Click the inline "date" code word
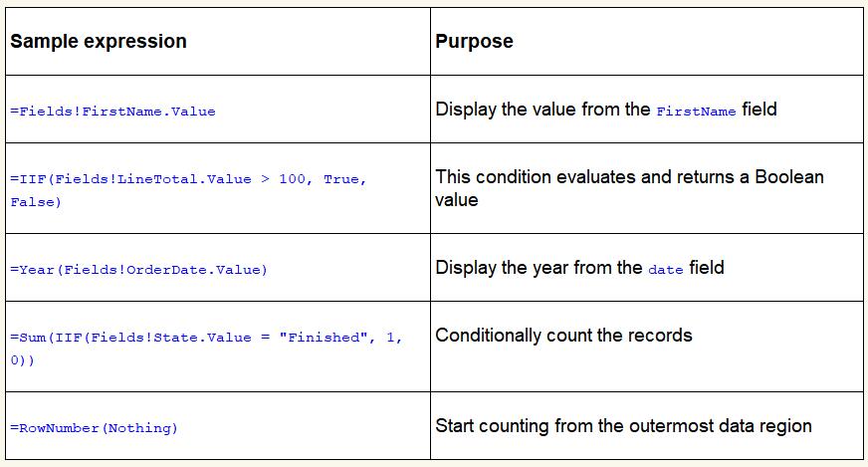This screenshot has height=467, width=868. 665,270
